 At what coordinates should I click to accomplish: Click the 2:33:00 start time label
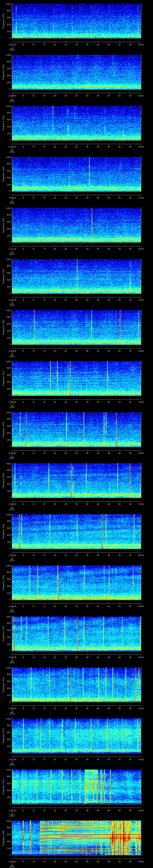[12, 351]
